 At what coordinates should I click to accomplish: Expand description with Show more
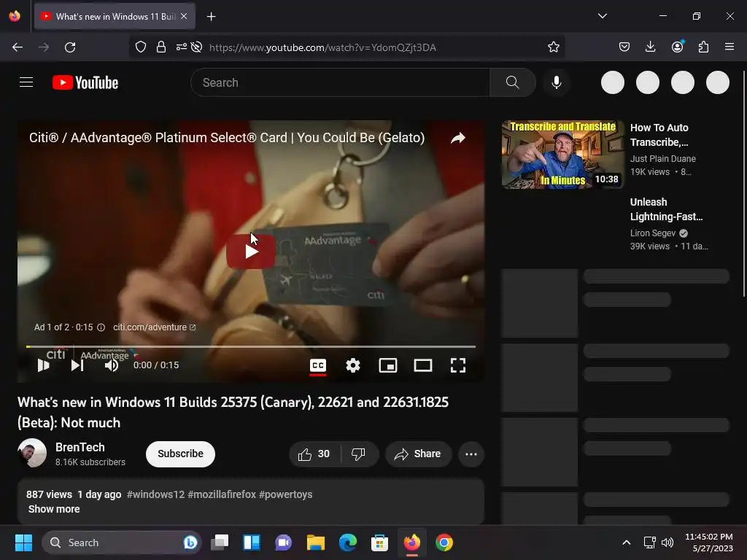(x=54, y=509)
